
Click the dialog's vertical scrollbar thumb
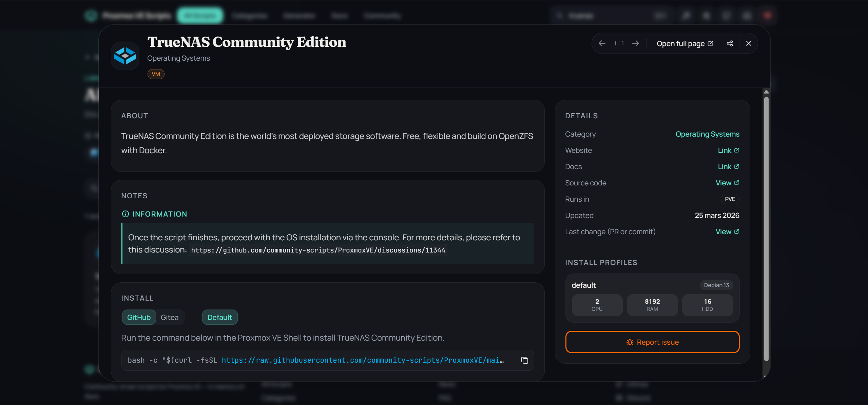pyautogui.click(x=766, y=229)
